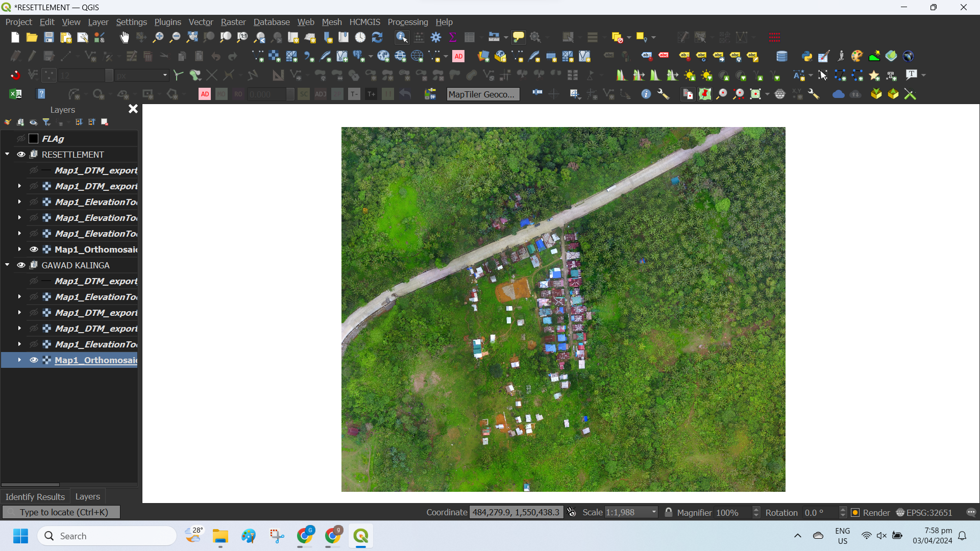Click the Zoom In magnifier tool
This screenshot has width=980, height=551.
158,37
